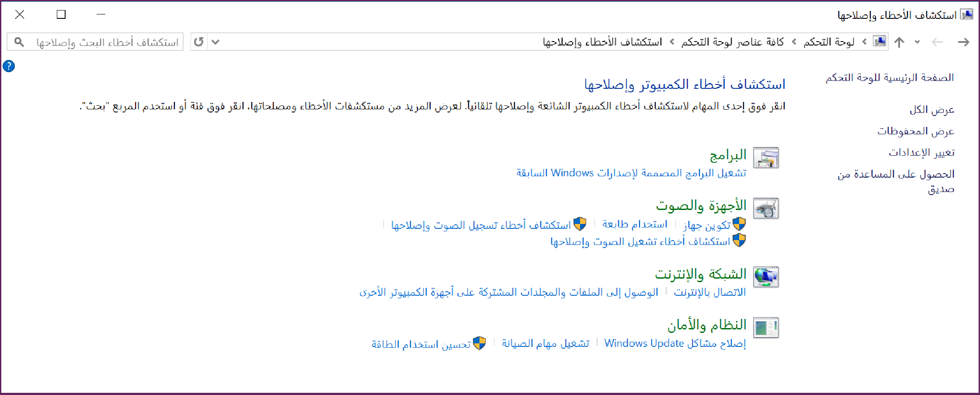Click the search magnifier icon

(x=19, y=42)
